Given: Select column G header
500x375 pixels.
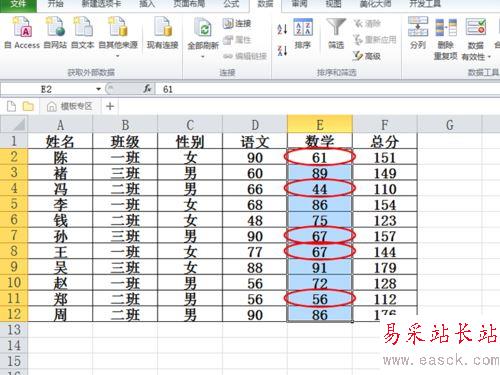Looking at the screenshot, I should pos(450,125).
